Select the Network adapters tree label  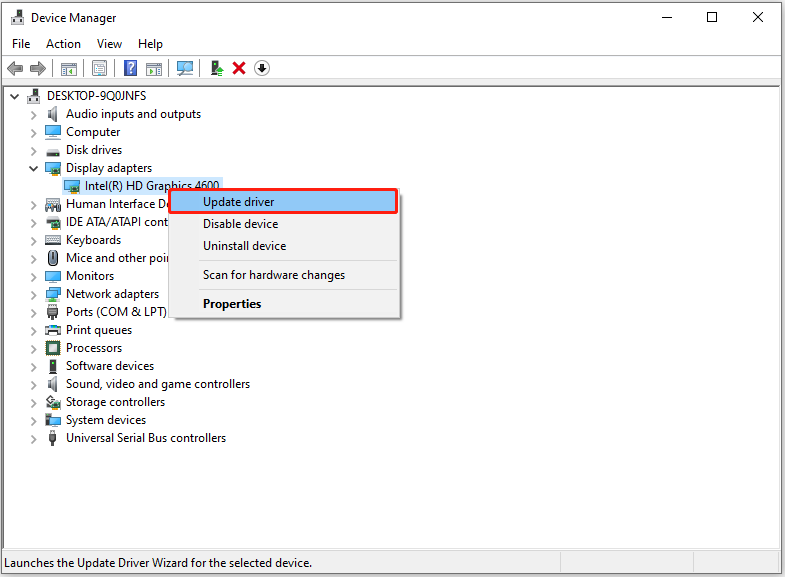point(112,294)
